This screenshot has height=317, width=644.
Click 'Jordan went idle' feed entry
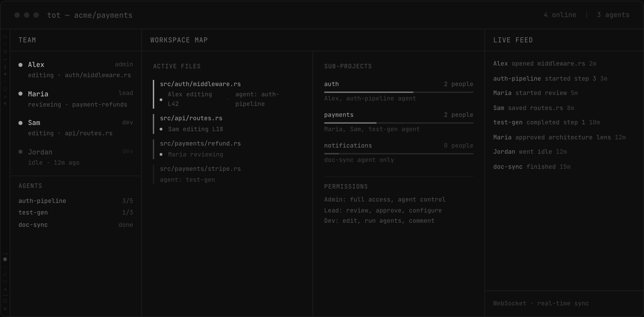tap(530, 152)
